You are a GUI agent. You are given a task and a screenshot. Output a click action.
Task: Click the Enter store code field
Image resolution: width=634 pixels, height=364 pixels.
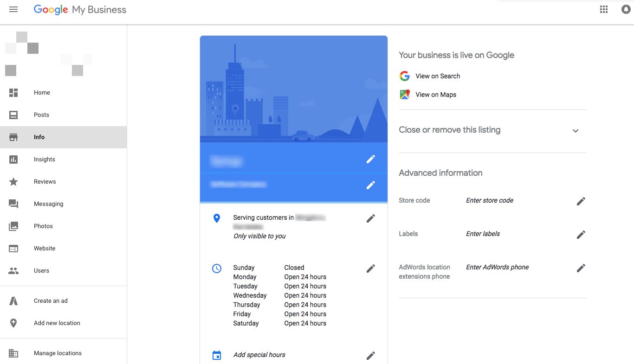490,200
